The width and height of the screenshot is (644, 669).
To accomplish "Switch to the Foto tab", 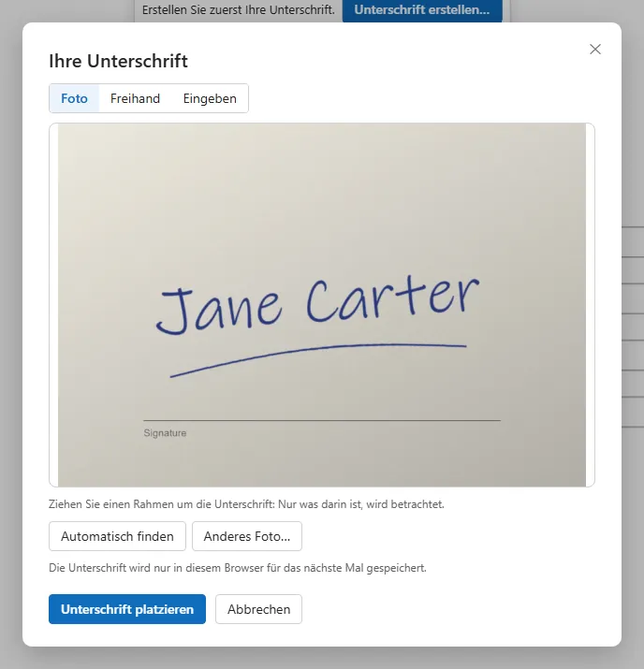I will coord(74,98).
